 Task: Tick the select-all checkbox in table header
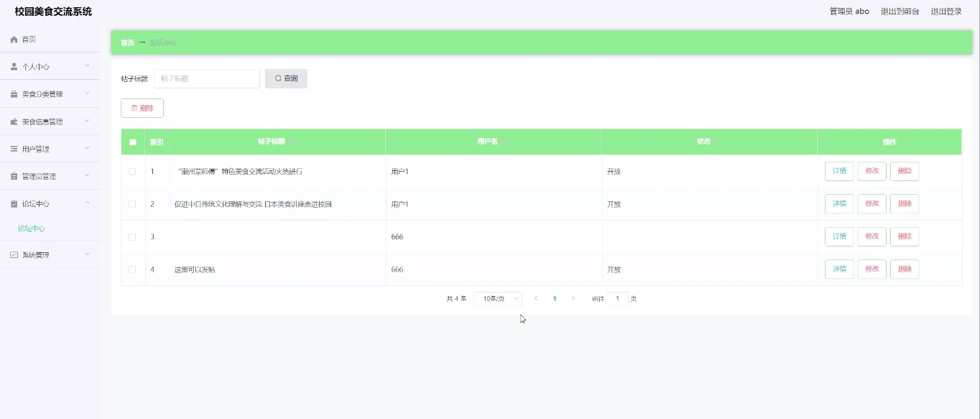click(x=132, y=142)
